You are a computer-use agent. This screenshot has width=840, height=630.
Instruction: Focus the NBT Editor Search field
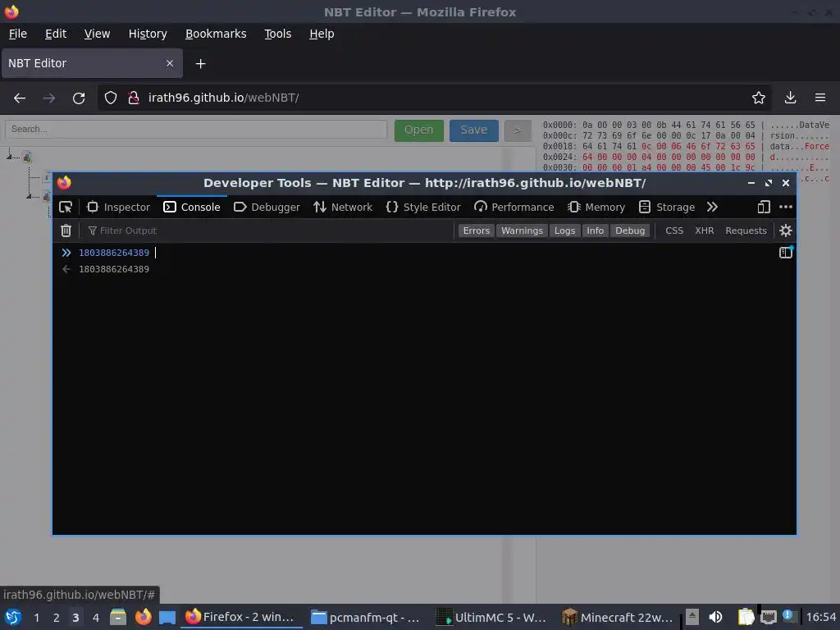point(196,129)
